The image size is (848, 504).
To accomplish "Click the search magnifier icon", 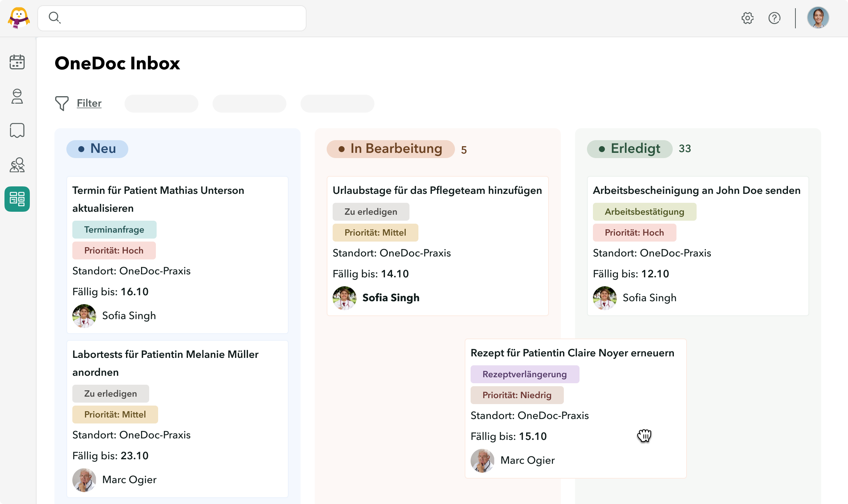I will click(x=55, y=18).
